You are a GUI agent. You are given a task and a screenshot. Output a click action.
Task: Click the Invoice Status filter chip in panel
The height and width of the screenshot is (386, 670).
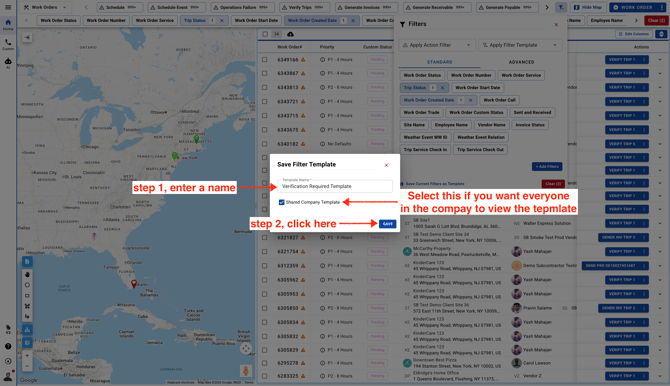coord(530,125)
